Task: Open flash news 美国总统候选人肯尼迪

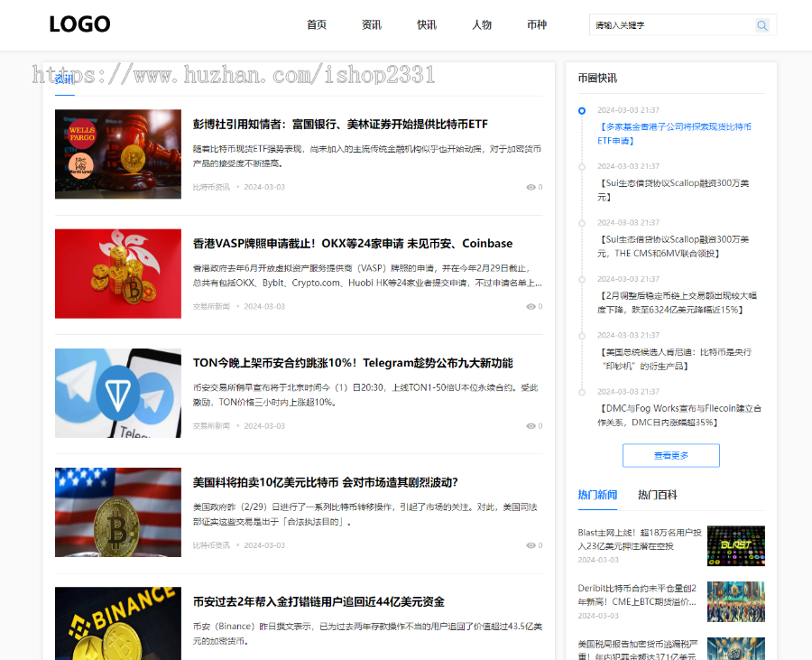Action: point(674,359)
